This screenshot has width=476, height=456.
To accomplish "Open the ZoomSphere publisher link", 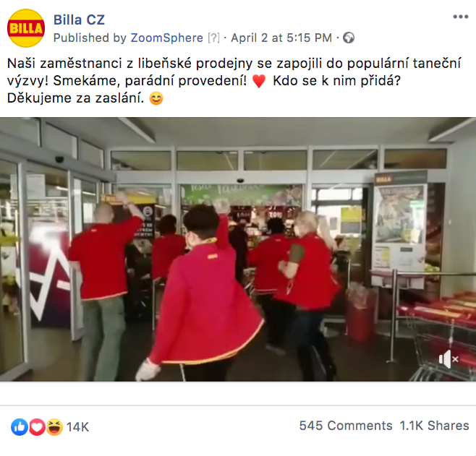I will pos(166,38).
